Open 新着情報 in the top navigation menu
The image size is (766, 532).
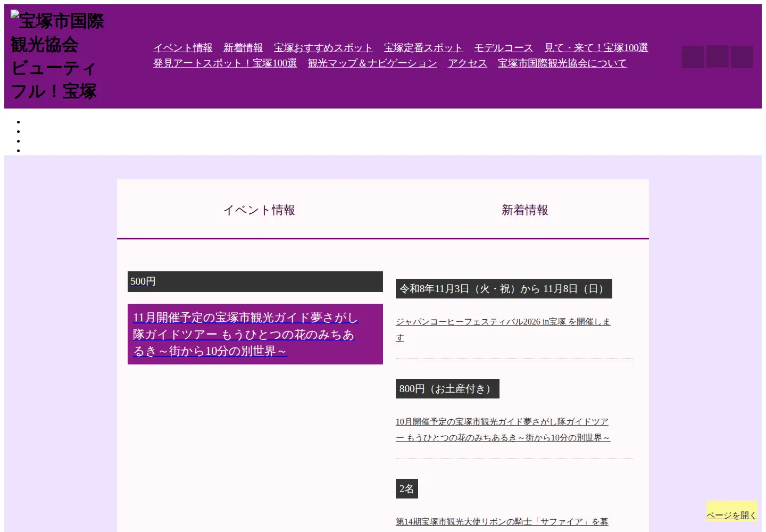[243, 48]
